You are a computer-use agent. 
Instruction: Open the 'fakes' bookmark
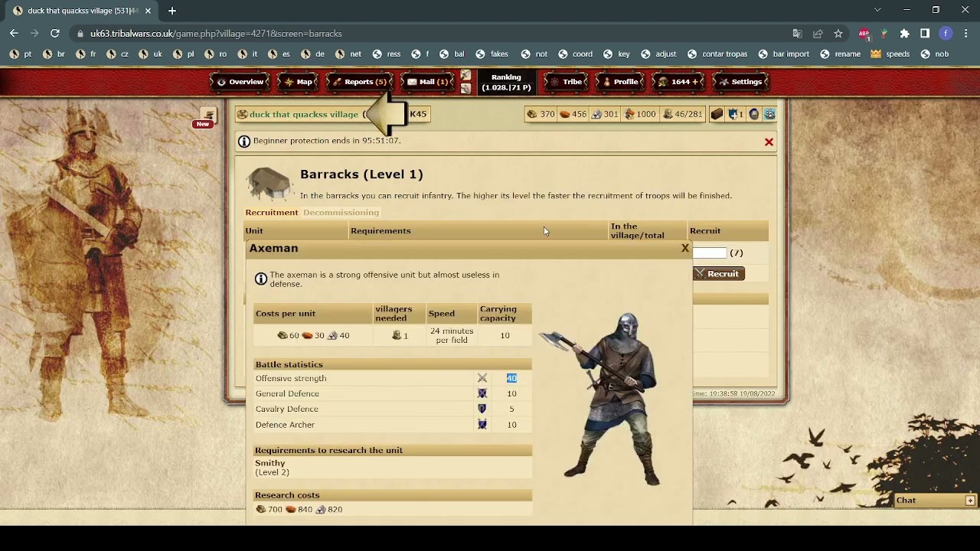(x=492, y=54)
